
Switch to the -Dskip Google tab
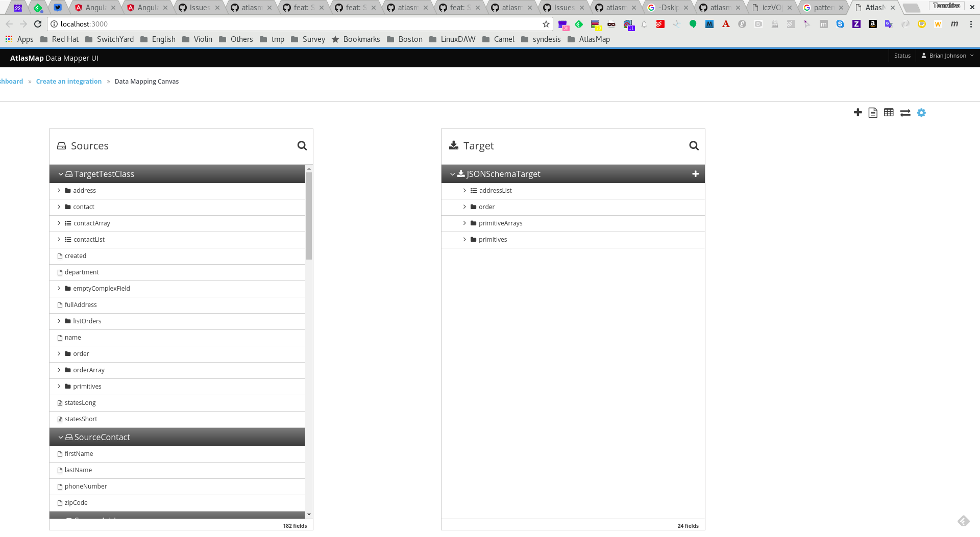point(667,8)
